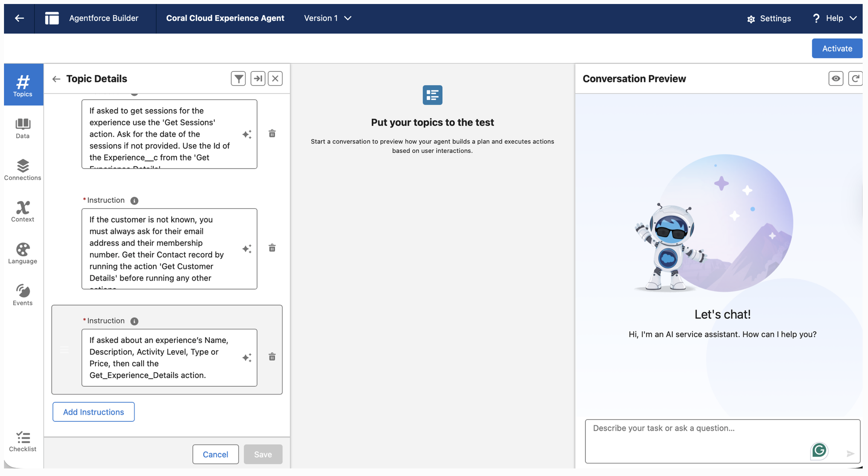Show info for the Get_Experience_Details Instruction label
Image resolution: width=868 pixels, height=476 pixels.
(134, 321)
